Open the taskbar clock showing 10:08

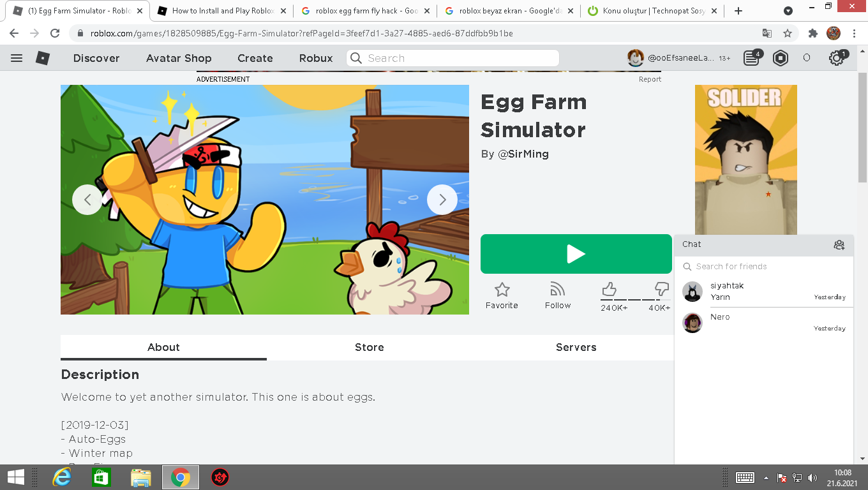click(842, 477)
